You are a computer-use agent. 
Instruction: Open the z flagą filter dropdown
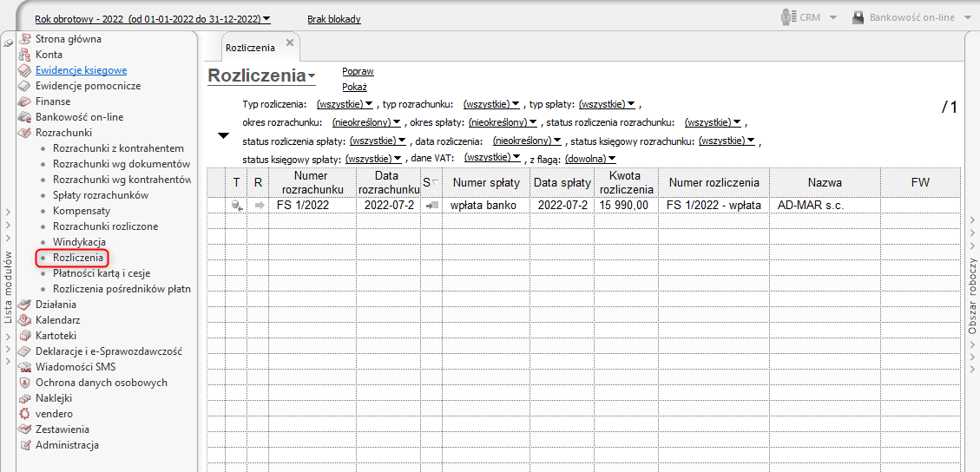click(x=590, y=158)
